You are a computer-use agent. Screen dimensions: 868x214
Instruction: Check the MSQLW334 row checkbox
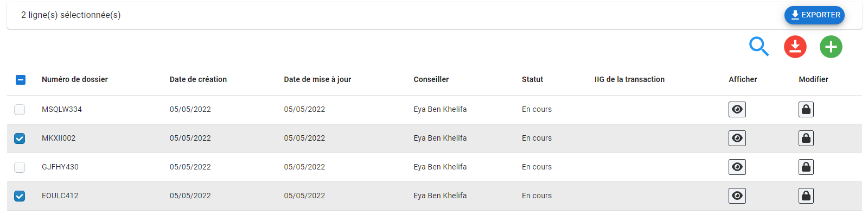20,110
